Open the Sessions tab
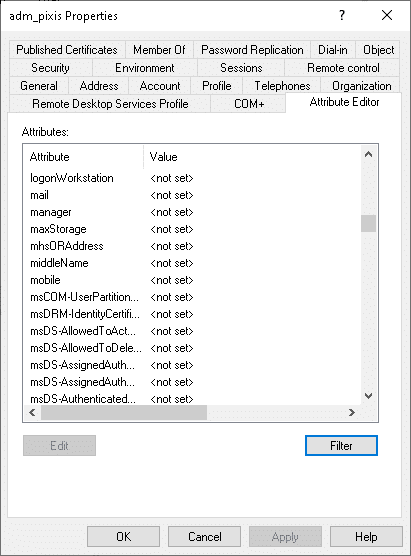 241,68
